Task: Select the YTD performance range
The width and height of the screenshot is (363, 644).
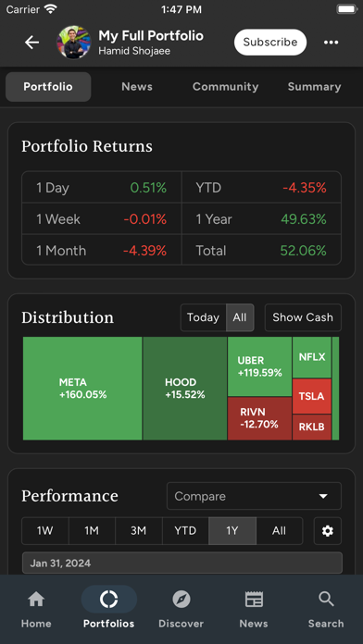Action: tap(185, 530)
